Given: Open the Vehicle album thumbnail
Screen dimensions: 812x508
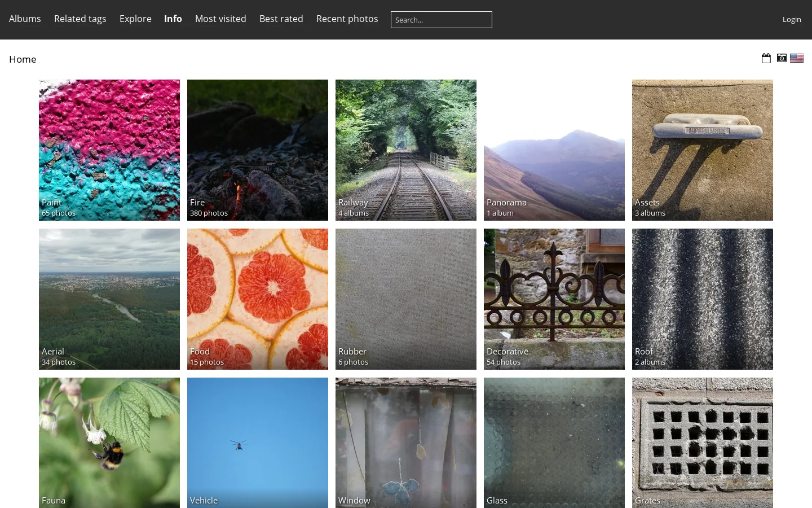Looking at the screenshot, I should click(258, 443).
